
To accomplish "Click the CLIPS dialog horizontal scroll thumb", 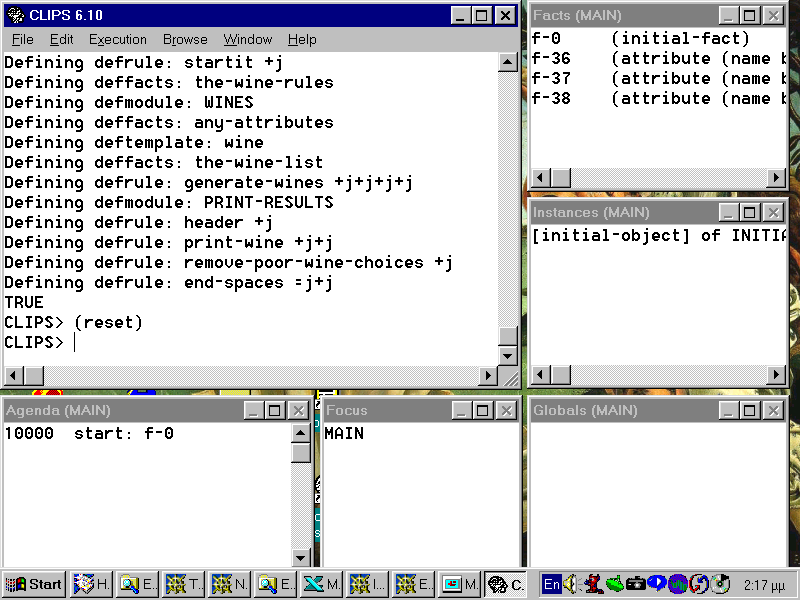I will click(x=34, y=376).
